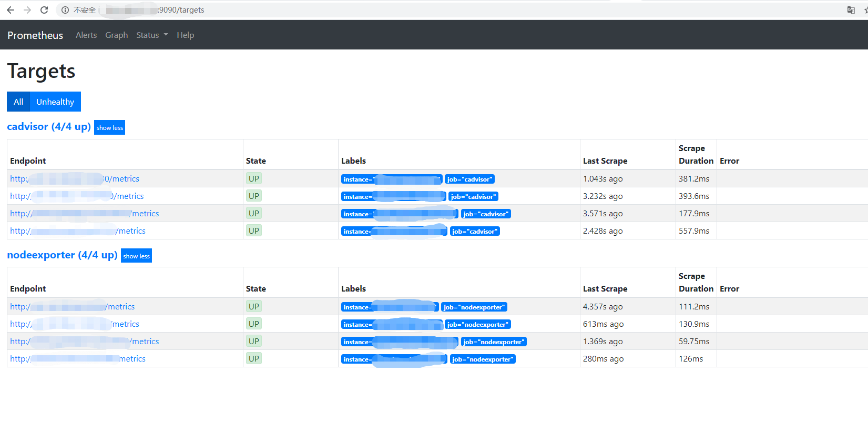Click job="nodeexporter" label in 126ms row
The width and height of the screenshot is (868, 421).
[x=483, y=359]
